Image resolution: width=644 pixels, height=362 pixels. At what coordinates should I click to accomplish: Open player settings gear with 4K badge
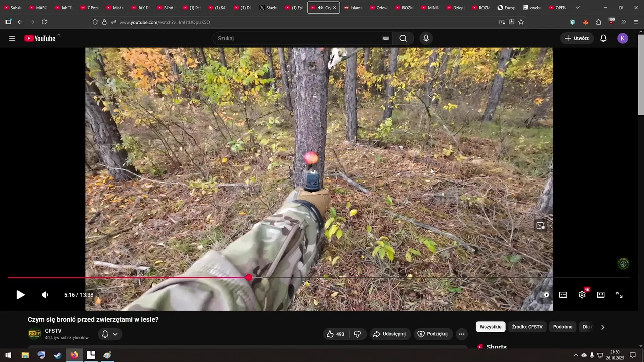pyautogui.click(x=582, y=295)
